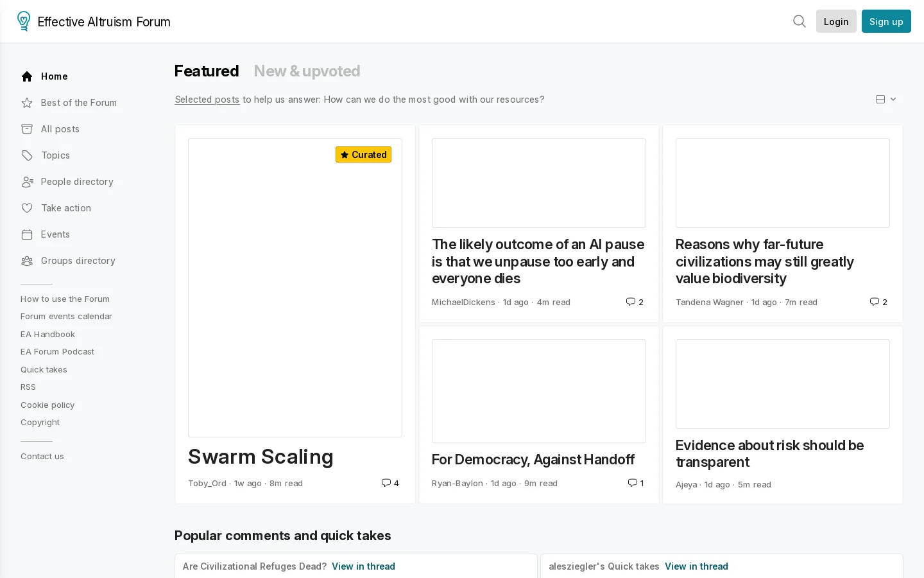The width and height of the screenshot is (924, 578).
Task: Open comments on the Swarm Scaling post
Action: click(390, 483)
